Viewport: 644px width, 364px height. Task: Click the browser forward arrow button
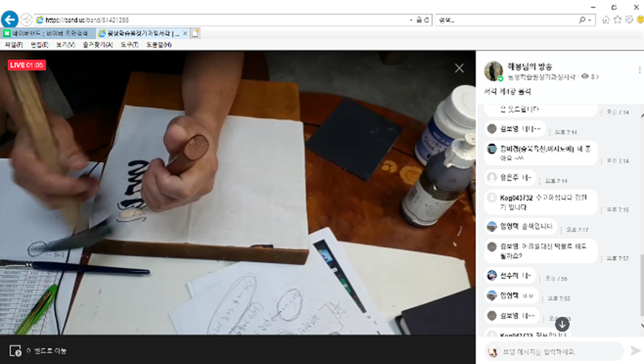click(x=26, y=20)
